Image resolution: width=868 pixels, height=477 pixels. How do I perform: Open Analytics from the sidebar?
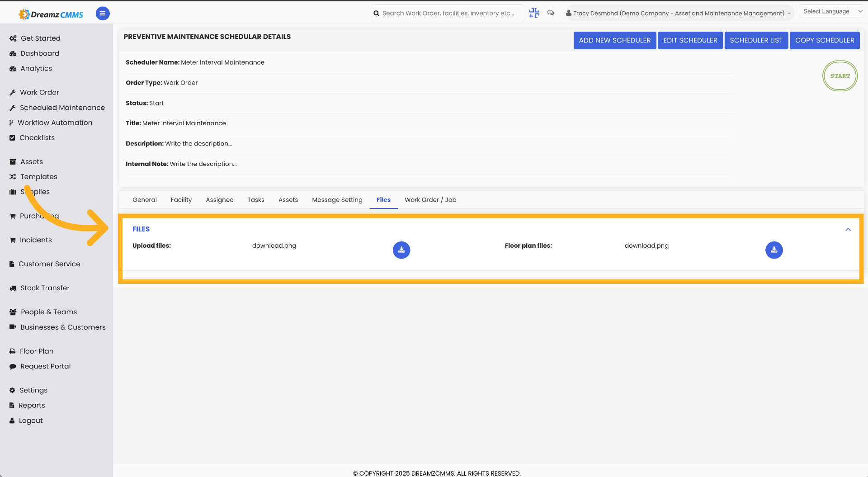click(x=36, y=69)
